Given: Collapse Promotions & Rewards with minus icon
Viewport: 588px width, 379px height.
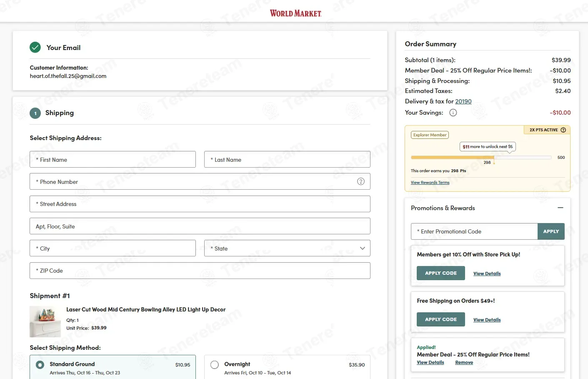Looking at the screenshot, I should point(560,208).
